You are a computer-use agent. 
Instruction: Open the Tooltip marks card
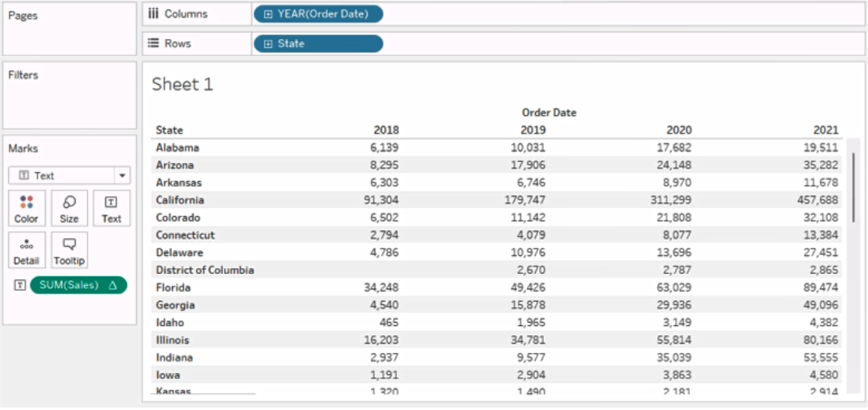click(x=69, y=250)
